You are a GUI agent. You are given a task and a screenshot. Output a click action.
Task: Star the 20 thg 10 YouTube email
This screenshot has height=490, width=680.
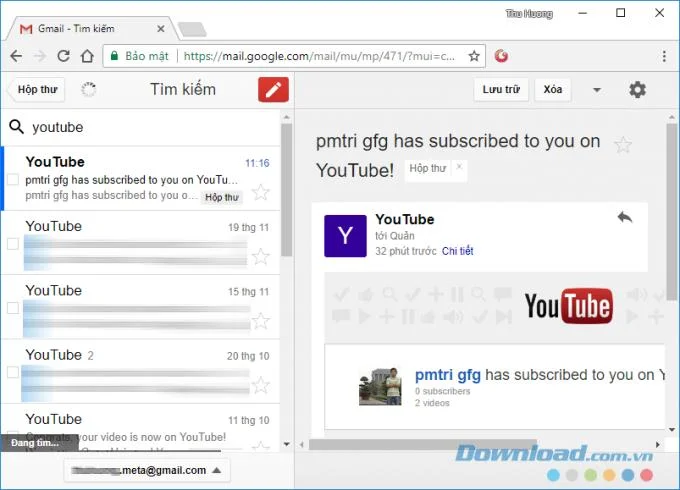pyautogui.click(x=261, y=385)
